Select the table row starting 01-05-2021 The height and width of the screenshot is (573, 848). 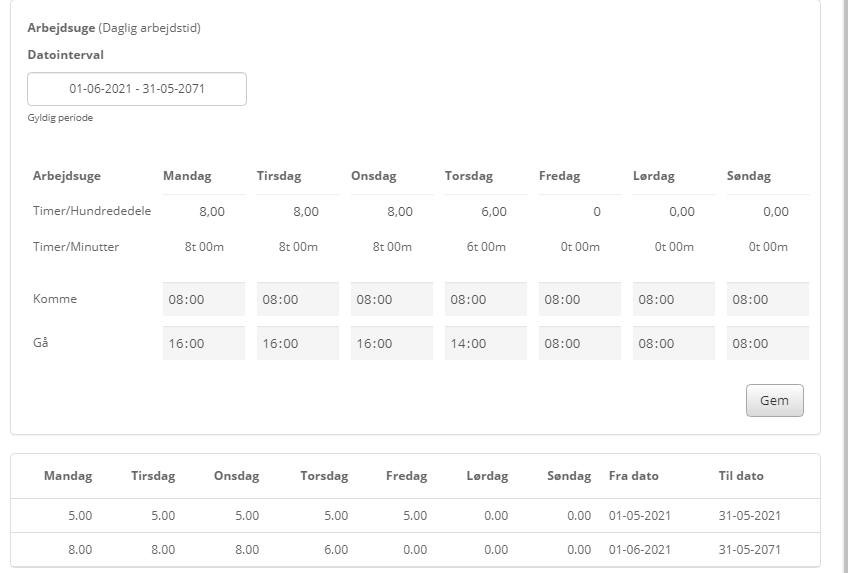[x=414, y=516]
